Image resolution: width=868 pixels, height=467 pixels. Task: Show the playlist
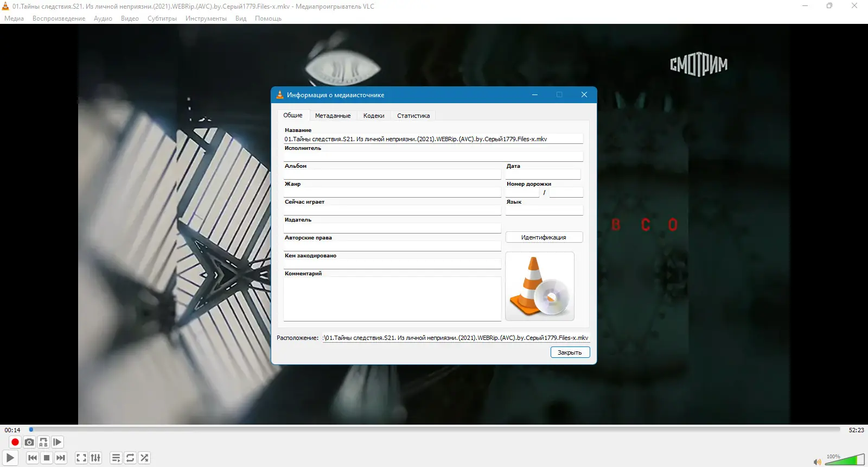[x=116, y=458]
